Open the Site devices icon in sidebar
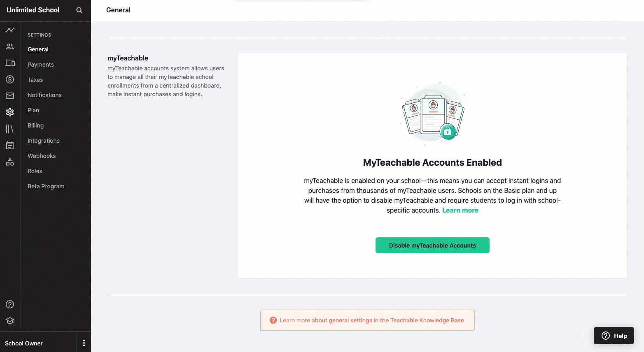The image size is (644, 352). pos(10,63)
